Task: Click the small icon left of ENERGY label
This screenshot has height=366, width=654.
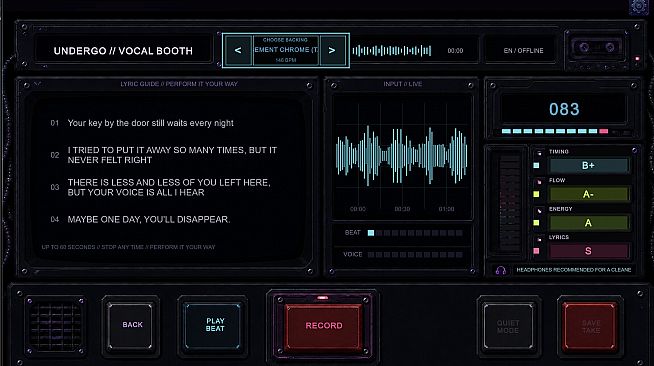Action: point(539,210)
